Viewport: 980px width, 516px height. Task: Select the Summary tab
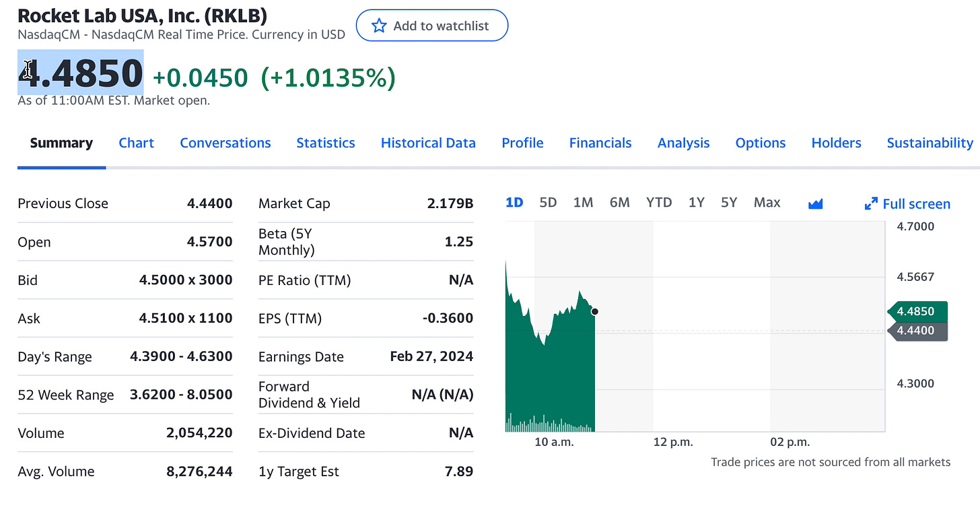tap(61, 143)
